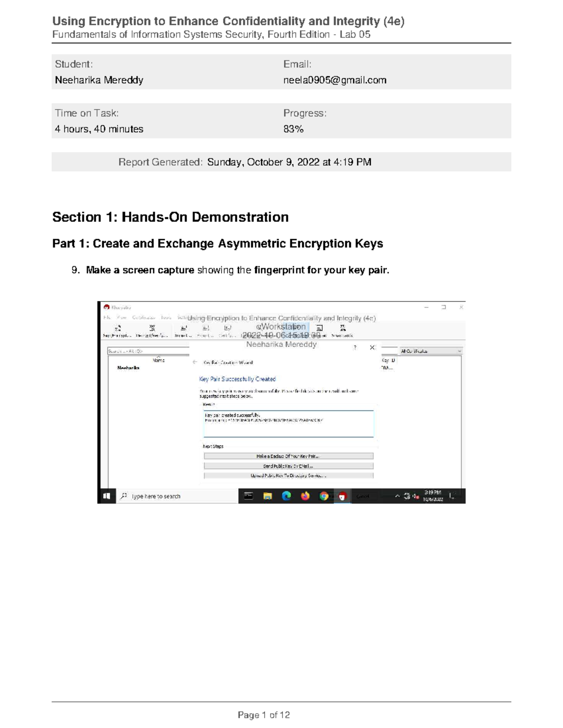
Task: Select the Decrypt/Verify tool
Action: 151,330
